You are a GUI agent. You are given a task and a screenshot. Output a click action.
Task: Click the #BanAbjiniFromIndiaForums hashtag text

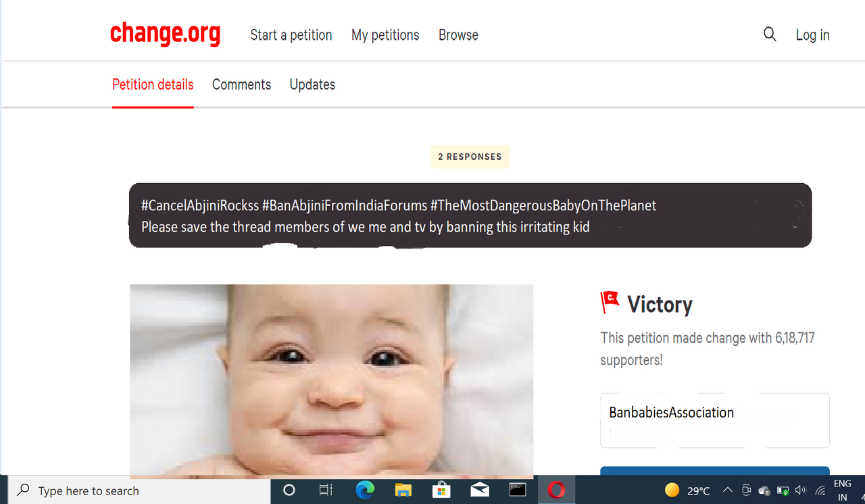pos(345,205)
